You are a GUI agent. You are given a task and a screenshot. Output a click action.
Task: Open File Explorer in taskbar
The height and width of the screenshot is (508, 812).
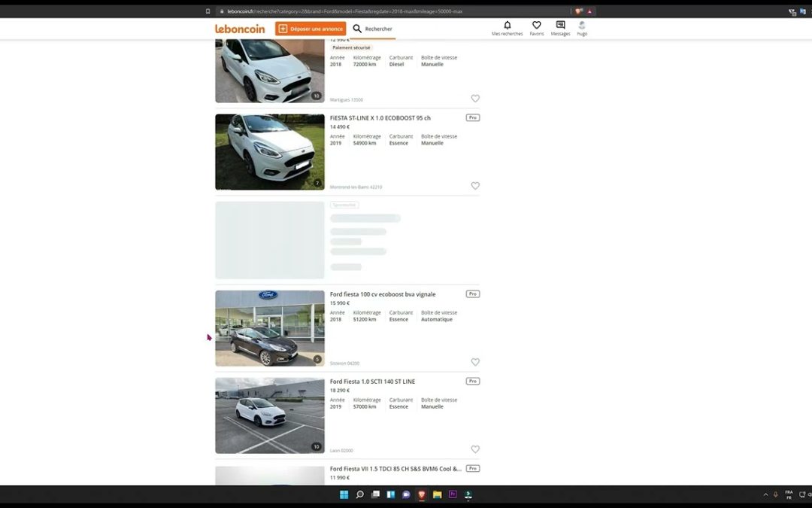[437, 494]
